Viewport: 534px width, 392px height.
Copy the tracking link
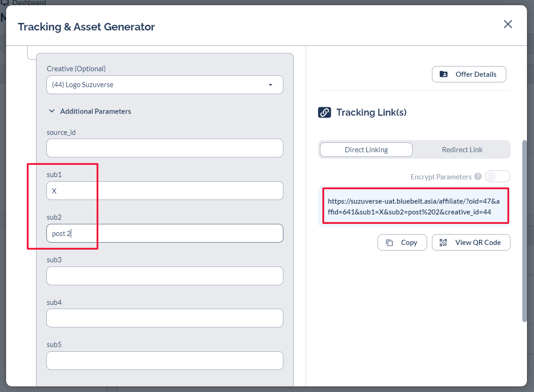pyautogui.click(x=402, y=243)
